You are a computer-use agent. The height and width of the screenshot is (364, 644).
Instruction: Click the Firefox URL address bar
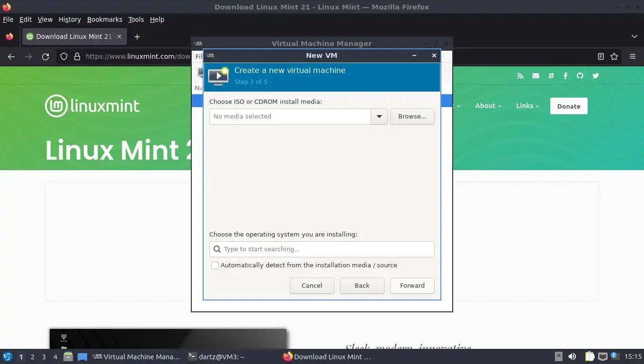[x=137, y=56]
